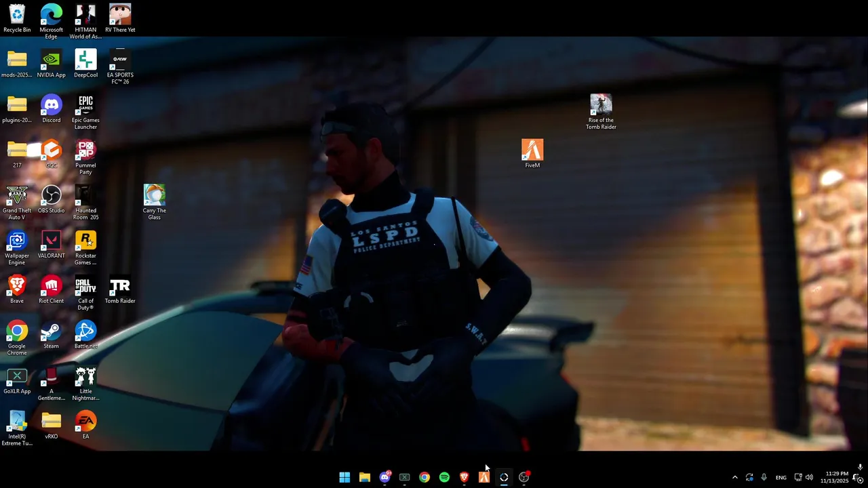This screenshot has height=488, width=868.
Task: Select the DeepCool desktop icon
Action: (x=85, y=64)
